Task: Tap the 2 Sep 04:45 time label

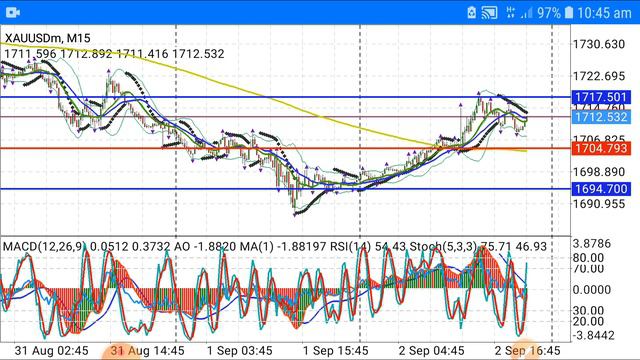Action: [431, 351]
